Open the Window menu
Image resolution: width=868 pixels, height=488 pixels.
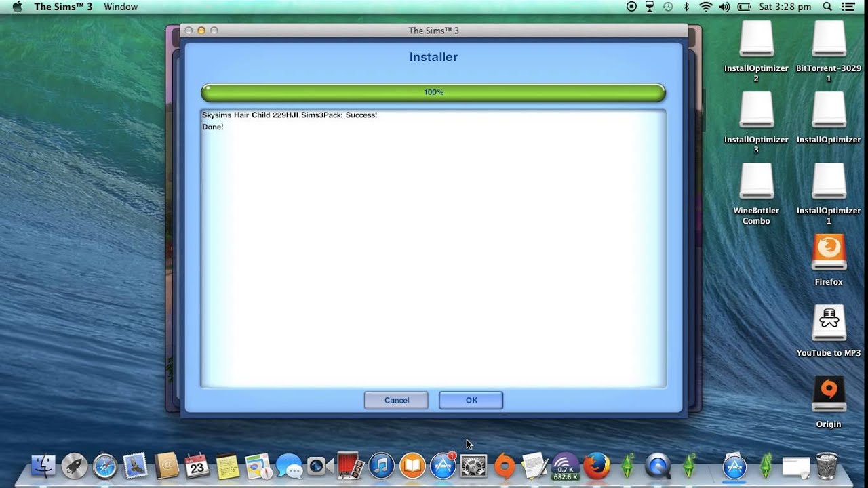(x=121, y=7)
